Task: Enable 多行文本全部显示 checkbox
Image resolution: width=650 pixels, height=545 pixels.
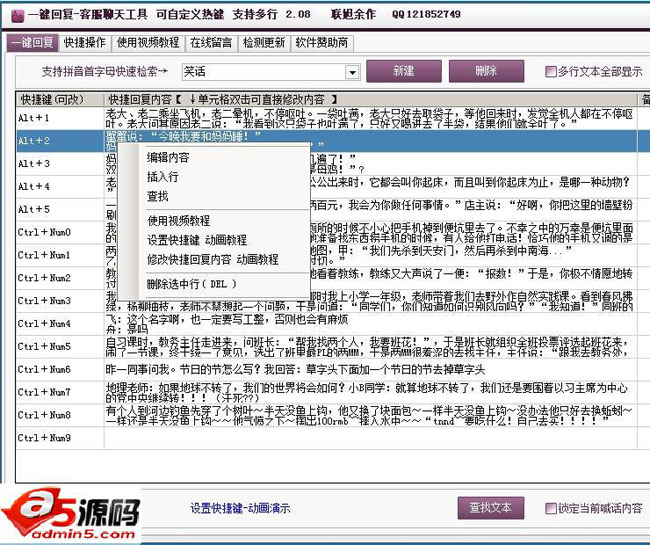Action: [551, 72]
